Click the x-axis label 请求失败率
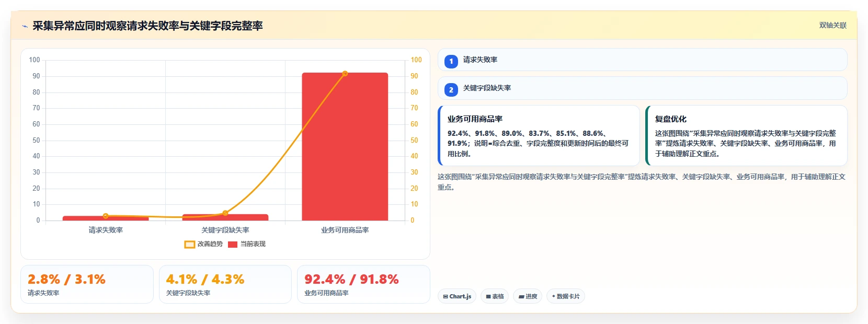The image size is (868, 324). coord(106,230)
